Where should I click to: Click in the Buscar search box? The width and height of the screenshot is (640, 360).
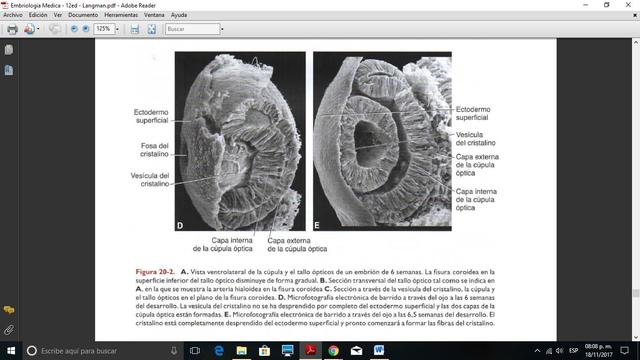(x=192, y=29)
